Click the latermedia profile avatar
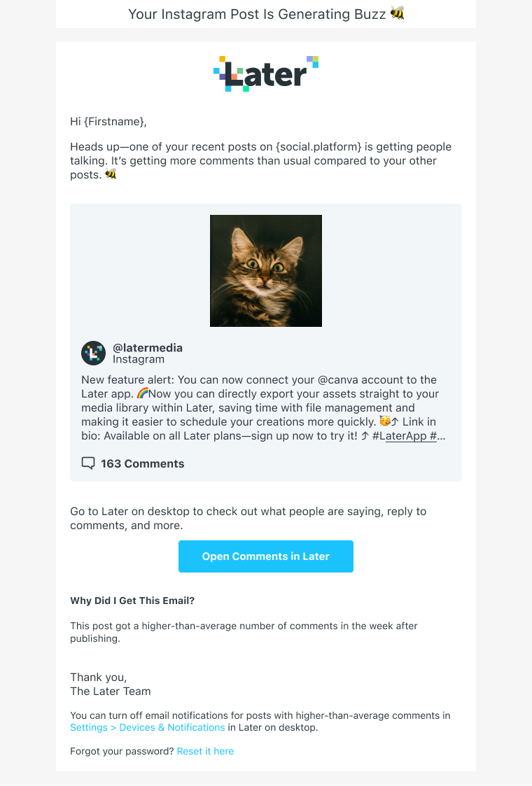The image size is (532, 786). coord(93,353)
